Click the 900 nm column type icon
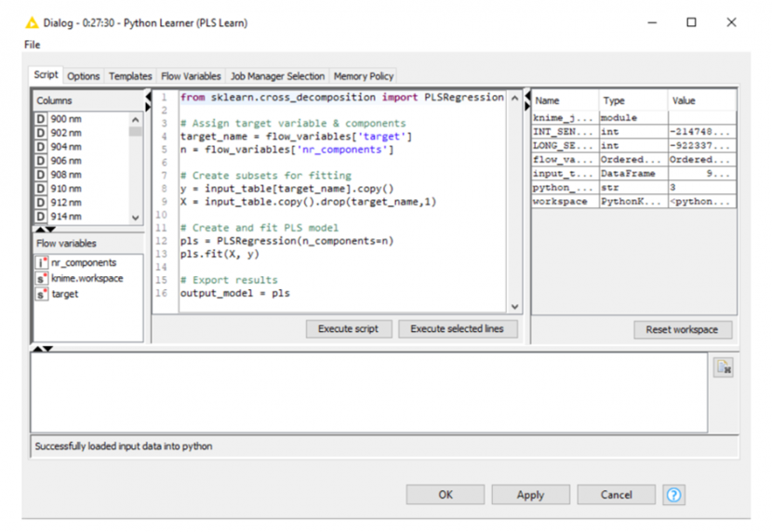This screenshot has width=772, height=532. click(41, 119)
